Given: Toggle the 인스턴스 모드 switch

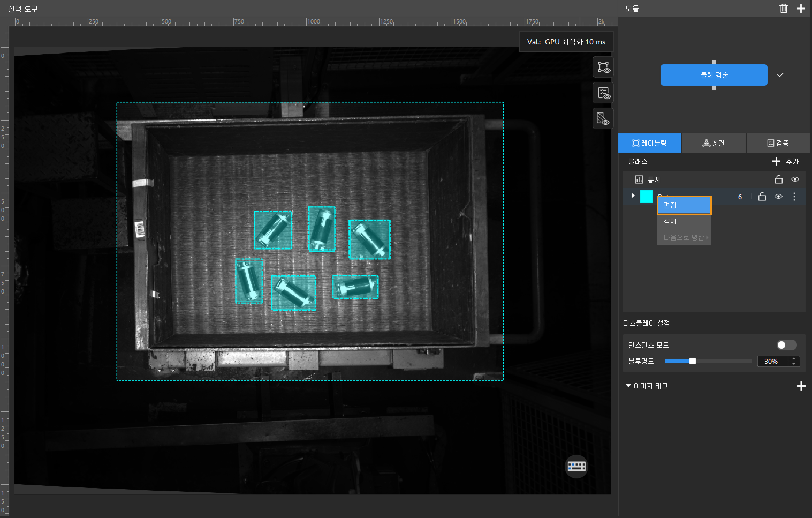Looking at the screenshot, I should [786, 345].
